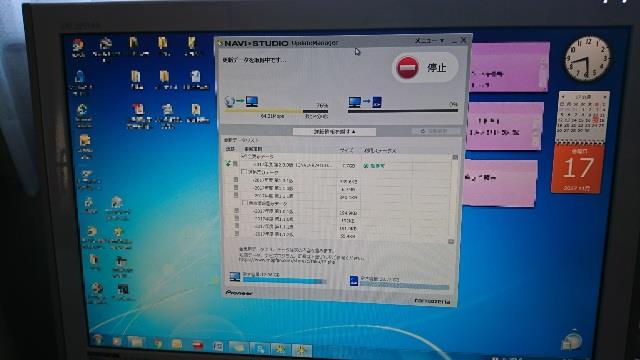The width and height of the screenshot is (640, 360).
Task: Click the download progress bar at 76%
Action: tap(276, 111)
